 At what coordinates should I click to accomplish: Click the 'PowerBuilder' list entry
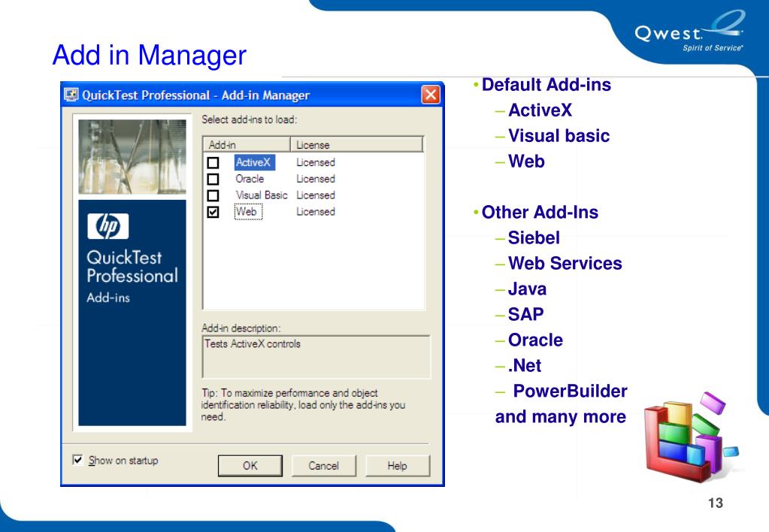(570, 391)
